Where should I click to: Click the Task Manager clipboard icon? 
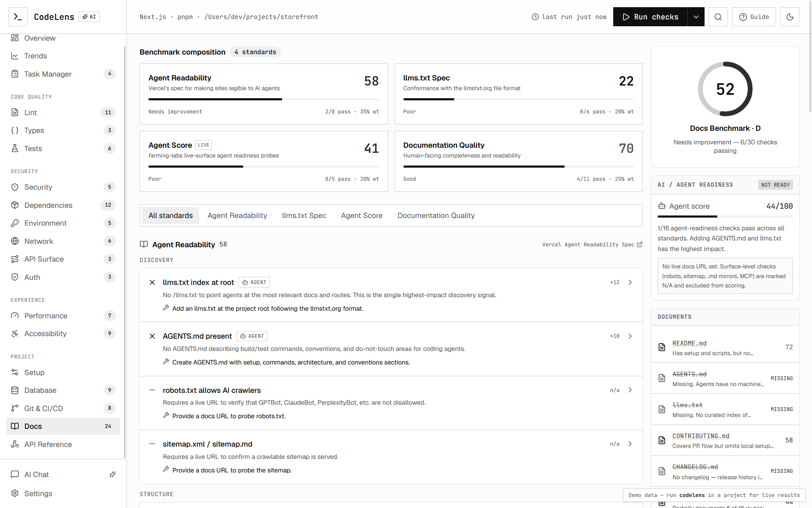[15, 74]
